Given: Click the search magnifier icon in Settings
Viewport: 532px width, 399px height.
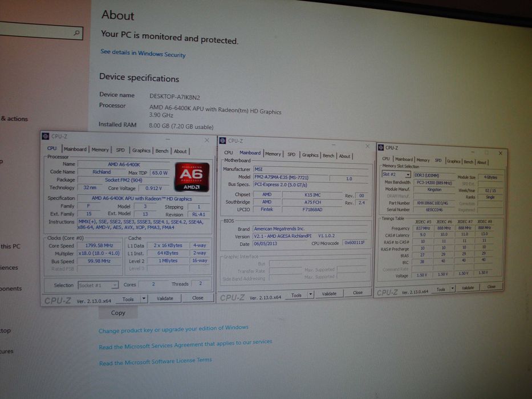Looking at the screenshot, I should pos(76,33).
